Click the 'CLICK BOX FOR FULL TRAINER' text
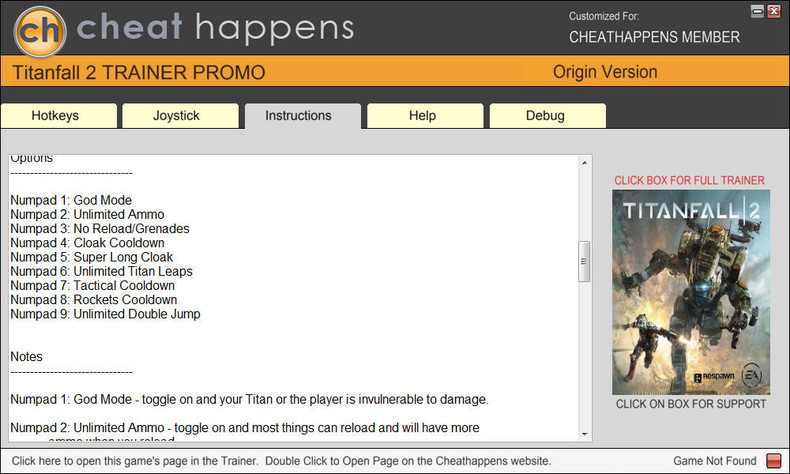790x474 pixels. pos(689,180)
